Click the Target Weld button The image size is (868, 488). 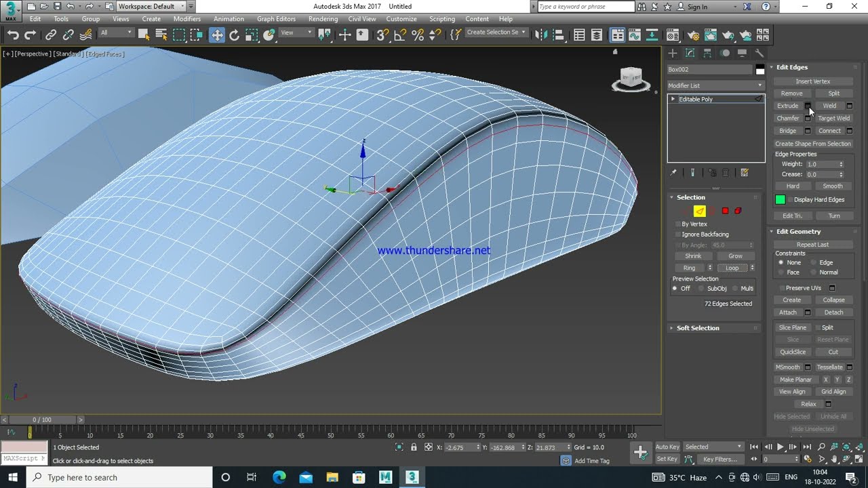click(x=833, y=119)
